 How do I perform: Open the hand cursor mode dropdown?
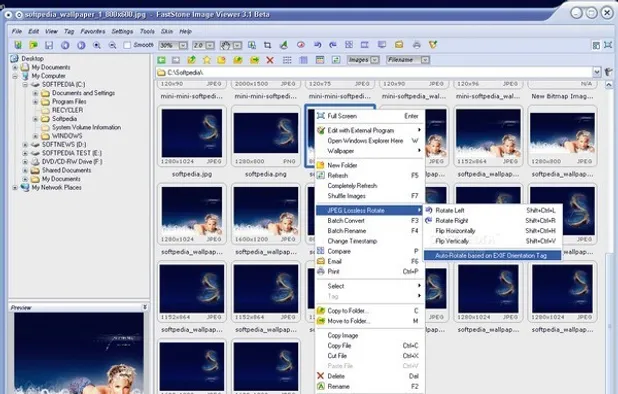pos(237,45)
